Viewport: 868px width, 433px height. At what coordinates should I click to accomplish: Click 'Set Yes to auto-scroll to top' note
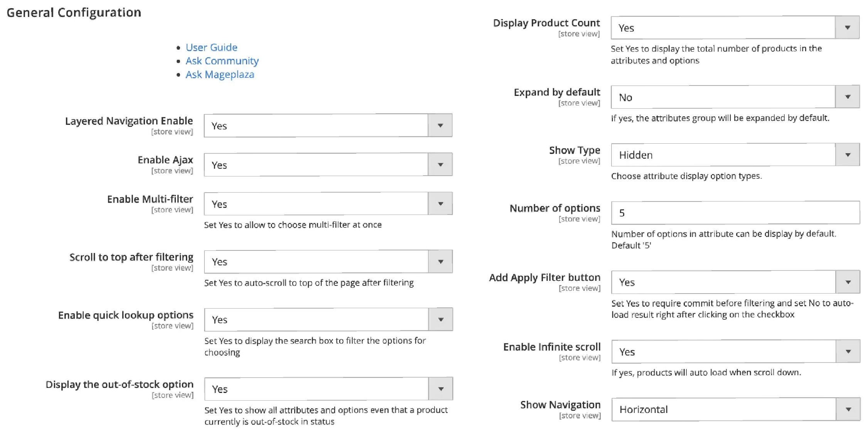pos(309,283)
